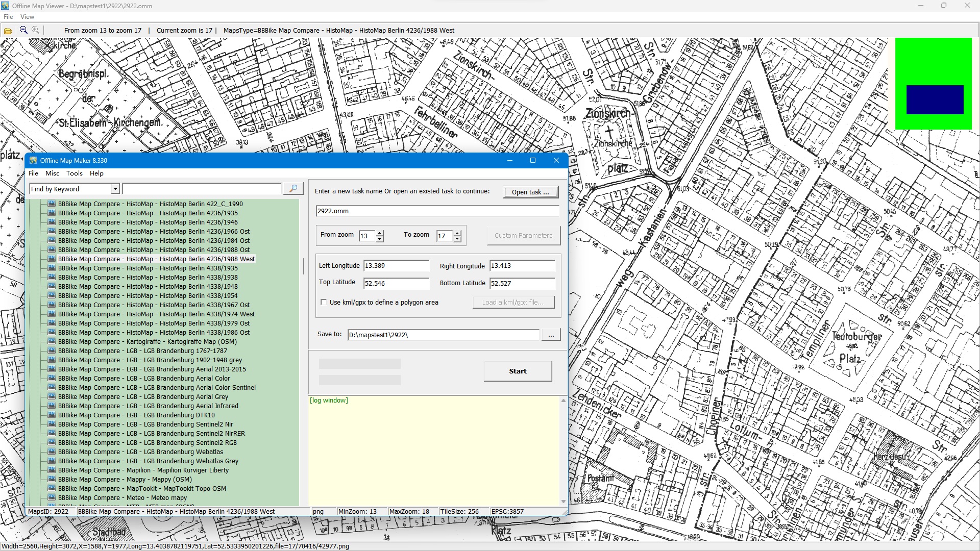
Task: Click the blue rectangle in the green minimap
Action: coord(935,99)
